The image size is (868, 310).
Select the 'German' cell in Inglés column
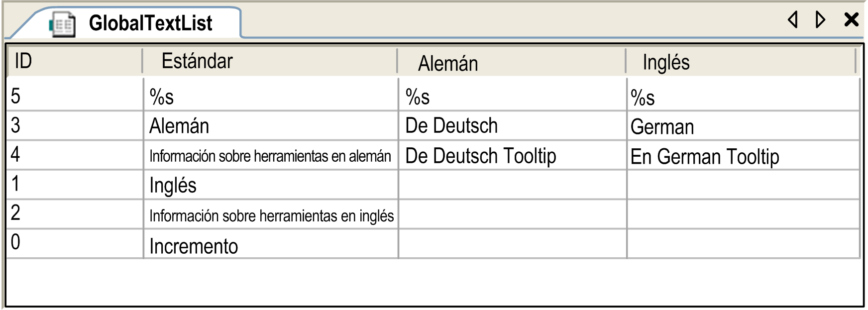coord(743,125)
